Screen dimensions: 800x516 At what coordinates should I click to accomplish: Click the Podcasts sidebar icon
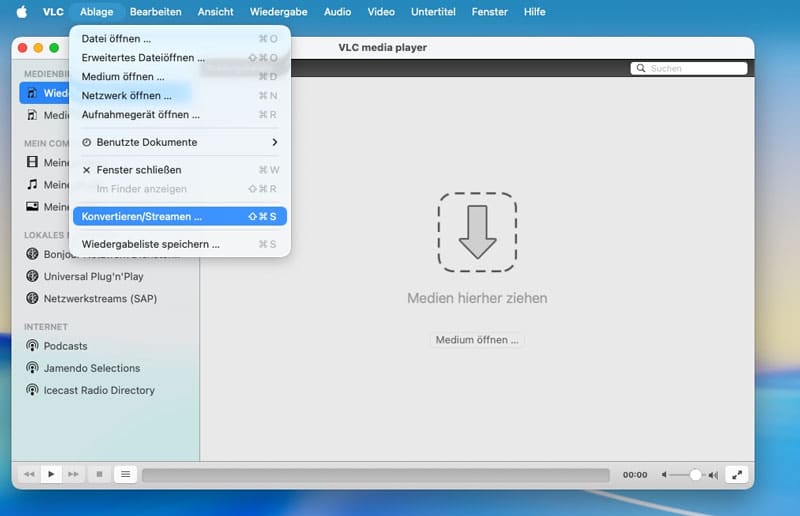tap(32, 346)
